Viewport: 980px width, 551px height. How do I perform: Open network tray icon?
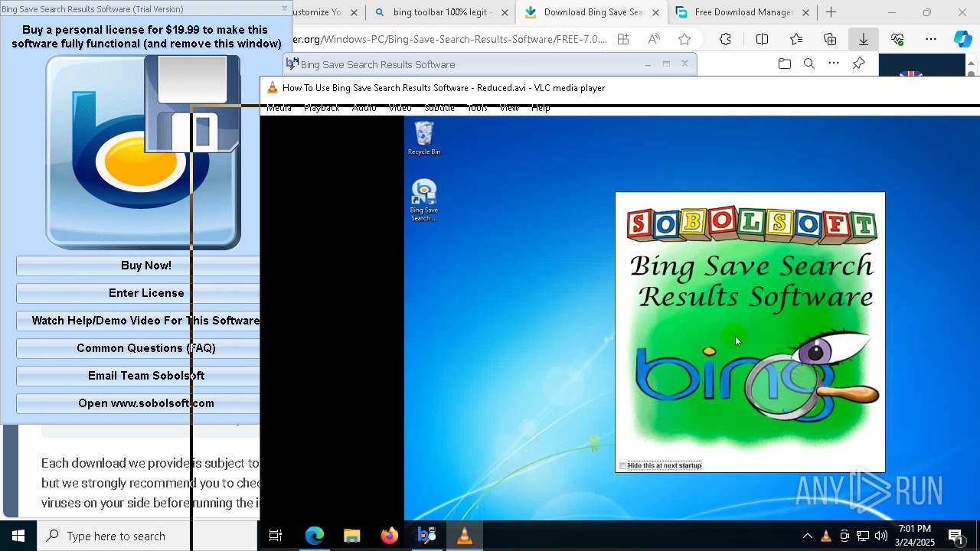point(863,536)
